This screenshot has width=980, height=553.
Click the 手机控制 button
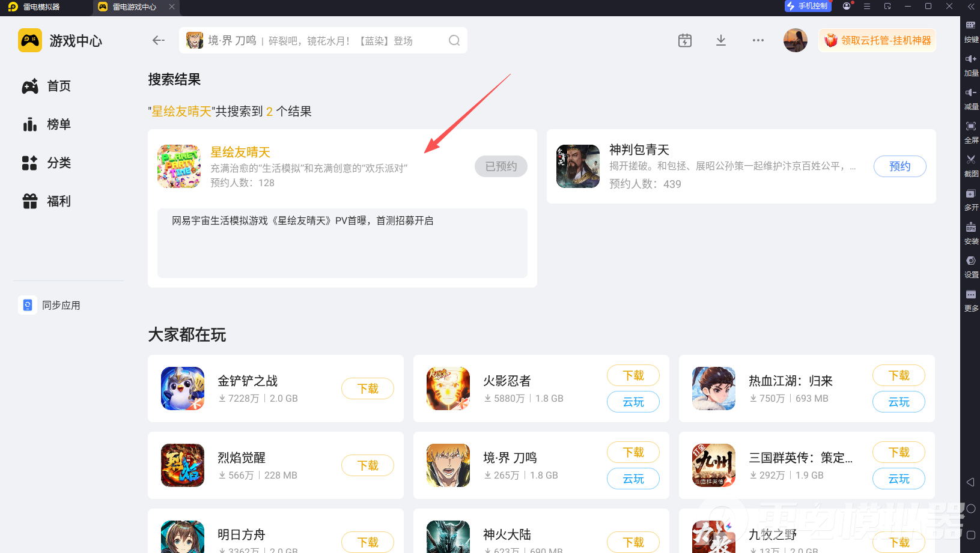(x=808, y=6)
